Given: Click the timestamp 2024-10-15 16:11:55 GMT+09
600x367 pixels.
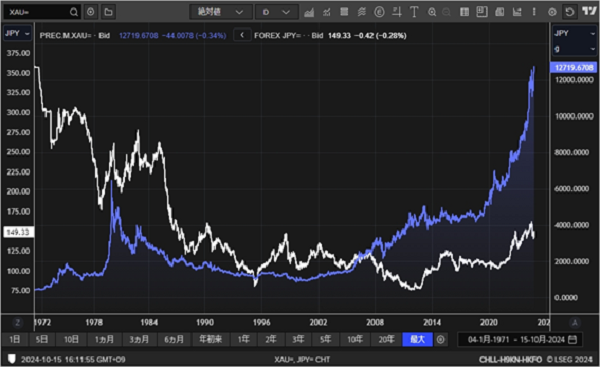Looking at the screenshot, I should coord(73,359).
